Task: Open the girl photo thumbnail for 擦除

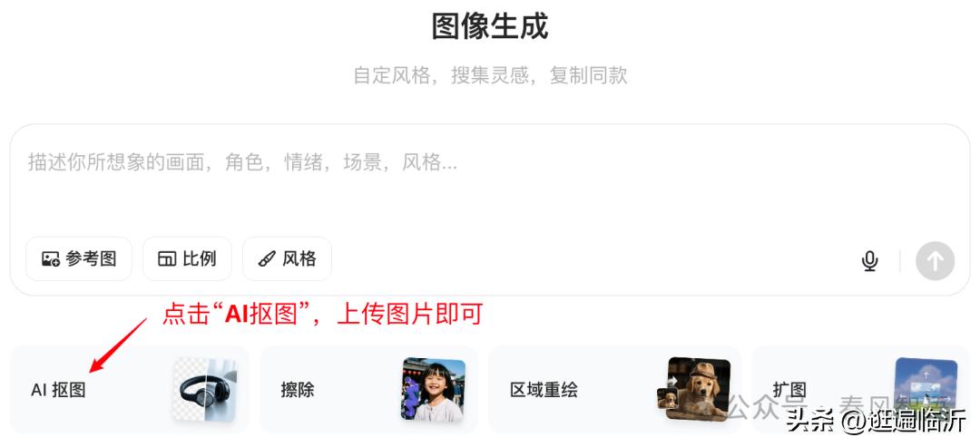Action: click(433, 390)
